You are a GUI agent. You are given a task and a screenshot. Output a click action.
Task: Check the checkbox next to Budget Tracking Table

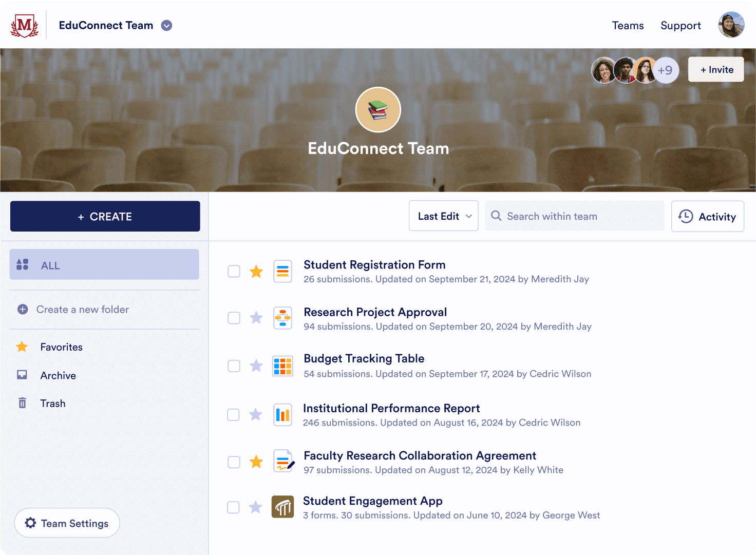pos(234,366)
